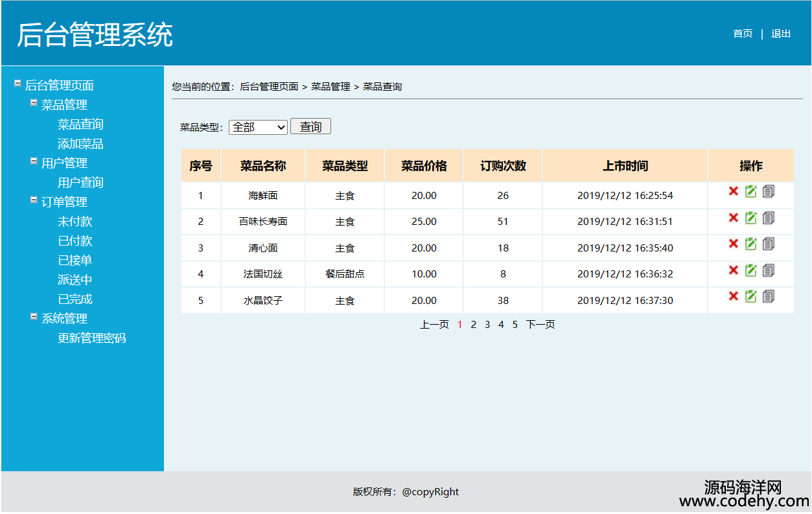Click the 上市时间 column header
The height and width of the screenshot is (514, 812).
coord(625,166)
